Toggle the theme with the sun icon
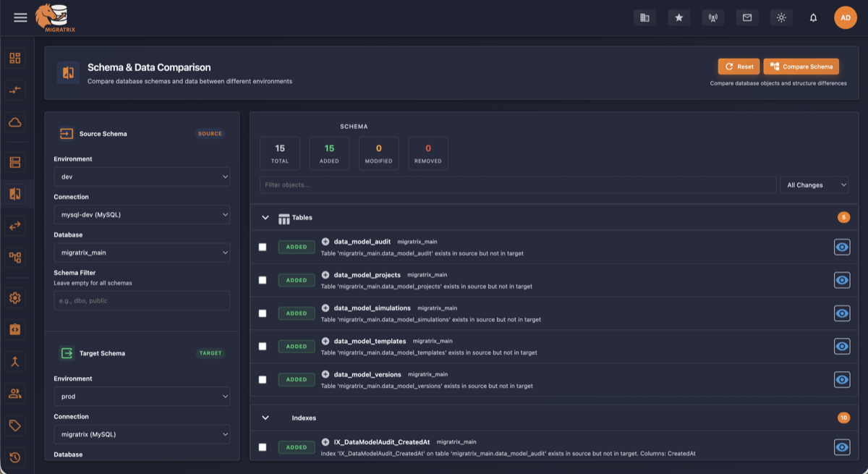Image resolution: width=868 pixels, height=474 pixels. click(781, 17)
